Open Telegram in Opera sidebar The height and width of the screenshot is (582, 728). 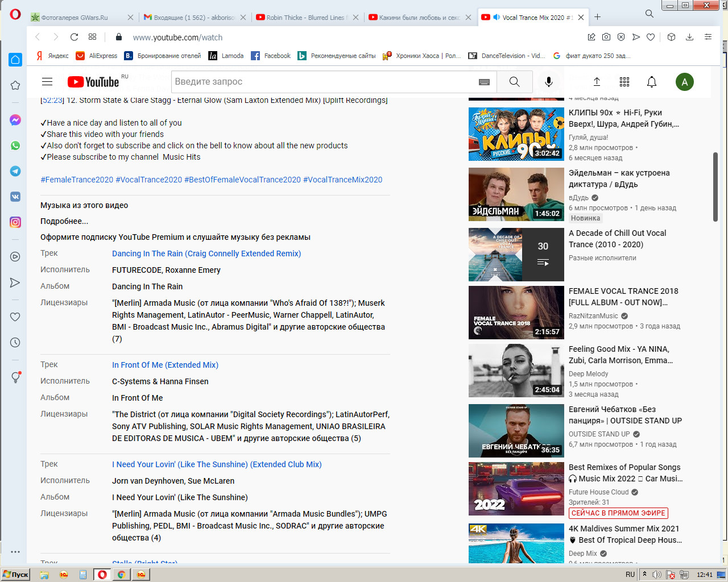tap(15, 171)
